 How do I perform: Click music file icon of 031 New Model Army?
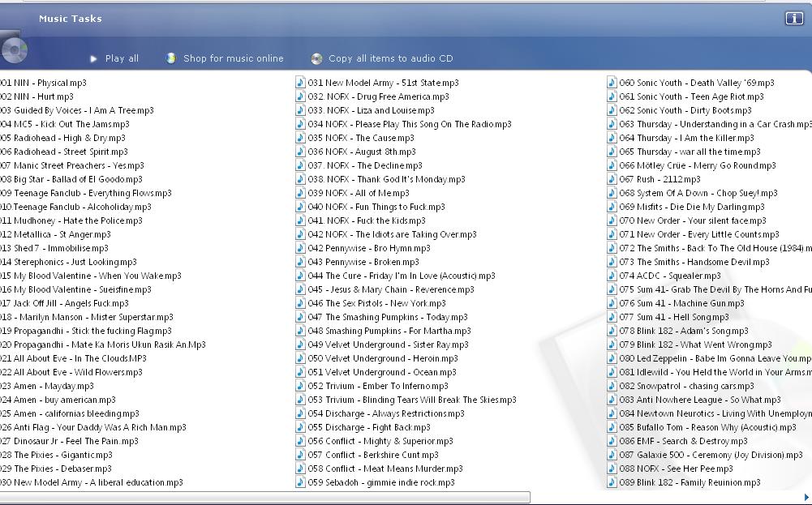[x=300, y=83]
